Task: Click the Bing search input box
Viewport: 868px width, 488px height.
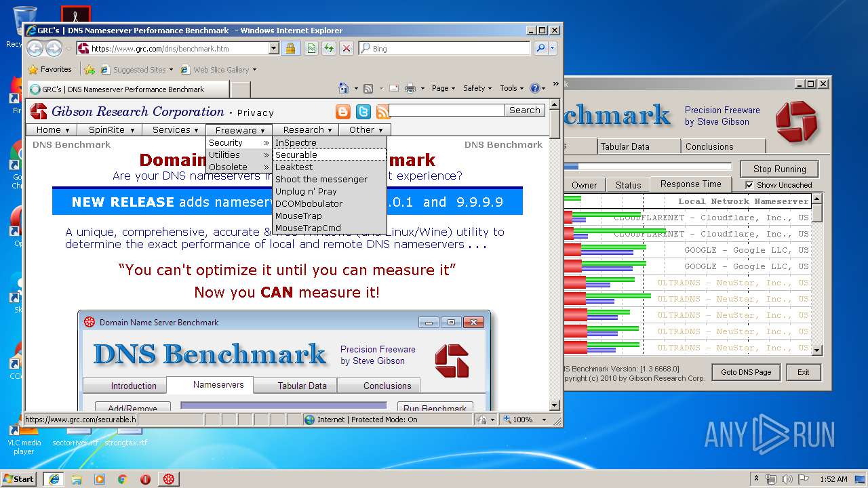Action: click(x=444, y=48)
